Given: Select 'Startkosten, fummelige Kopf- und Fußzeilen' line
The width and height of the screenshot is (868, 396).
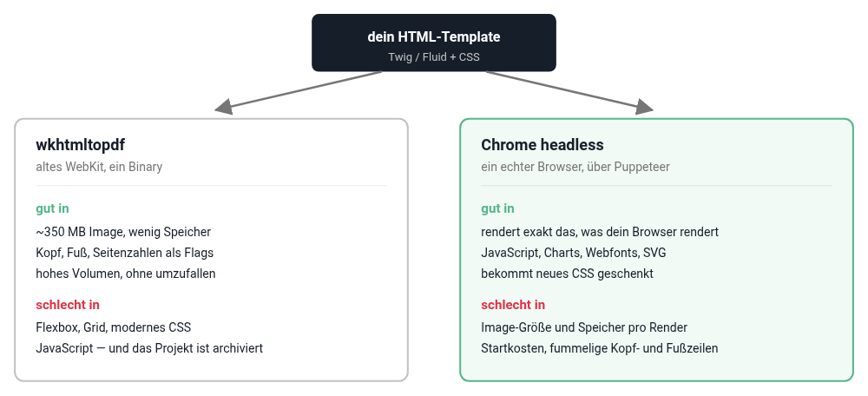Looking at the screenshot, I should pyautogui.click(x=600, y=348).
